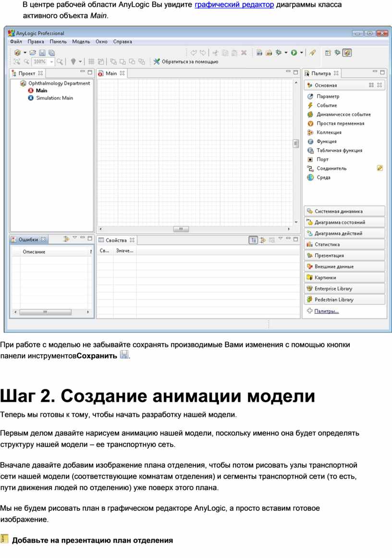
Task: Pick Динамическое событие from the palette
Action: tap(339, 114)
